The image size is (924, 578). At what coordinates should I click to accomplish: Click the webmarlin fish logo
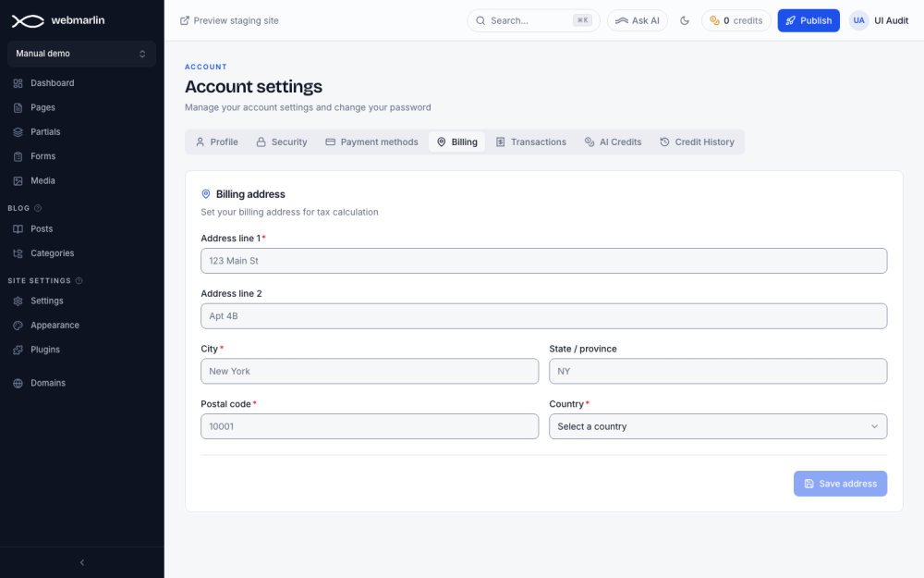tap(28, 21)
